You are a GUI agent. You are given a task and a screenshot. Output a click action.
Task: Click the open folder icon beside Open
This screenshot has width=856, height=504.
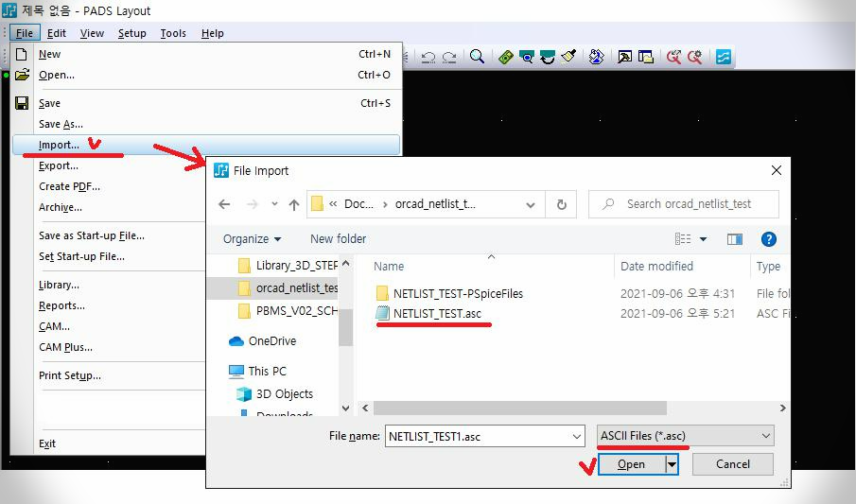pyautogui.click(x=22, y=75)
